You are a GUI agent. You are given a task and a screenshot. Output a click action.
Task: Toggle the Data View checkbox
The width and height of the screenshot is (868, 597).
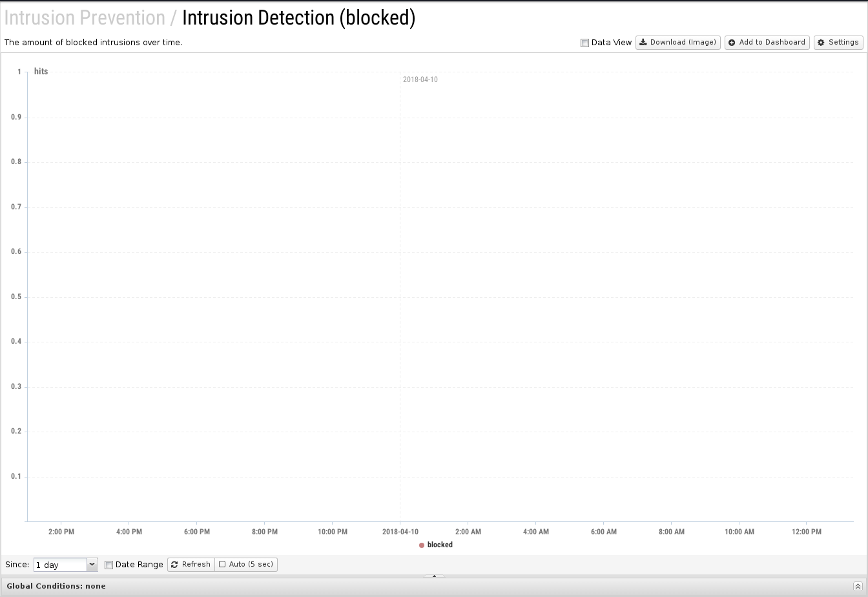click(x=584, y=43)
